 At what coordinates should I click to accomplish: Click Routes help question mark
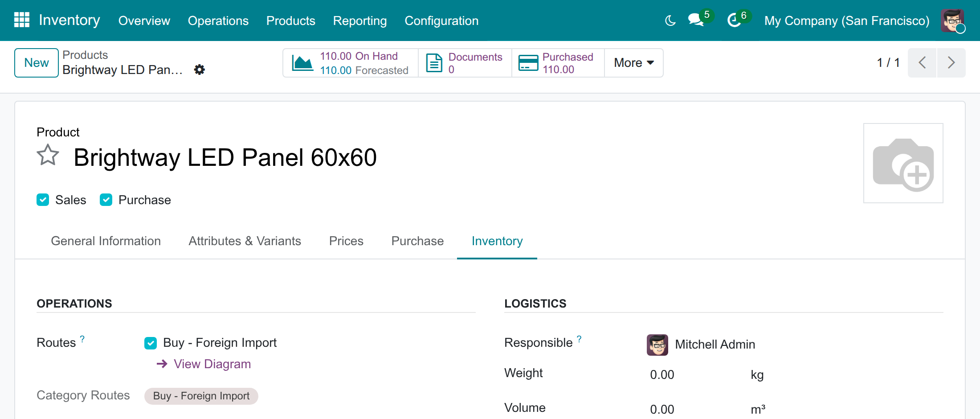(82, 339)
